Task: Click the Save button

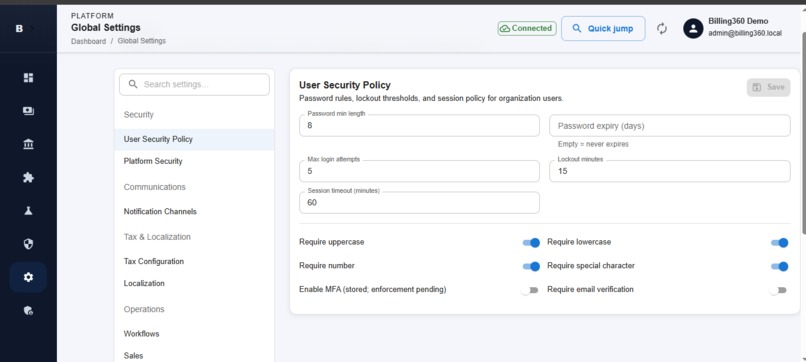Action: 768,87
